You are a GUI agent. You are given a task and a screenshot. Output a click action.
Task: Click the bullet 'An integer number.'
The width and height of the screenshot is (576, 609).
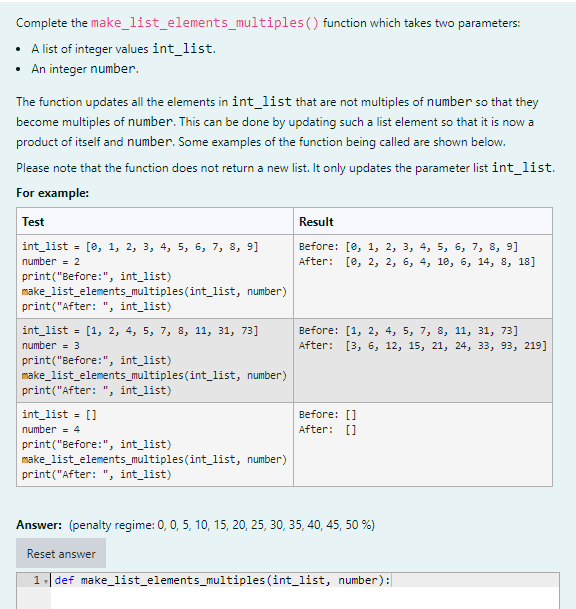(x=85, y=69)
